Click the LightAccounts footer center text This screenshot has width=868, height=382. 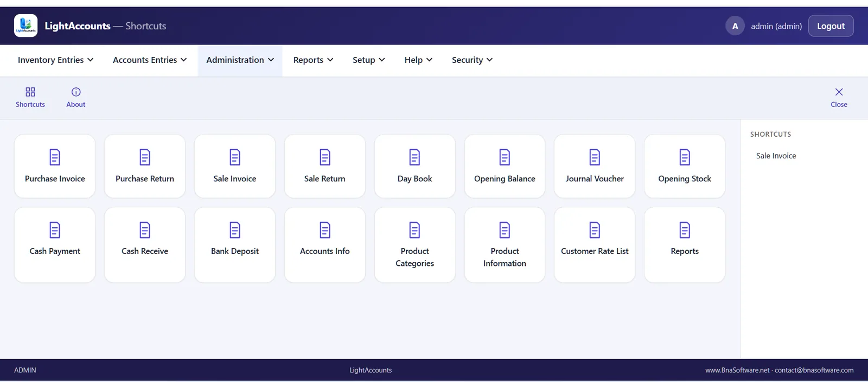[x=371, y=370]
